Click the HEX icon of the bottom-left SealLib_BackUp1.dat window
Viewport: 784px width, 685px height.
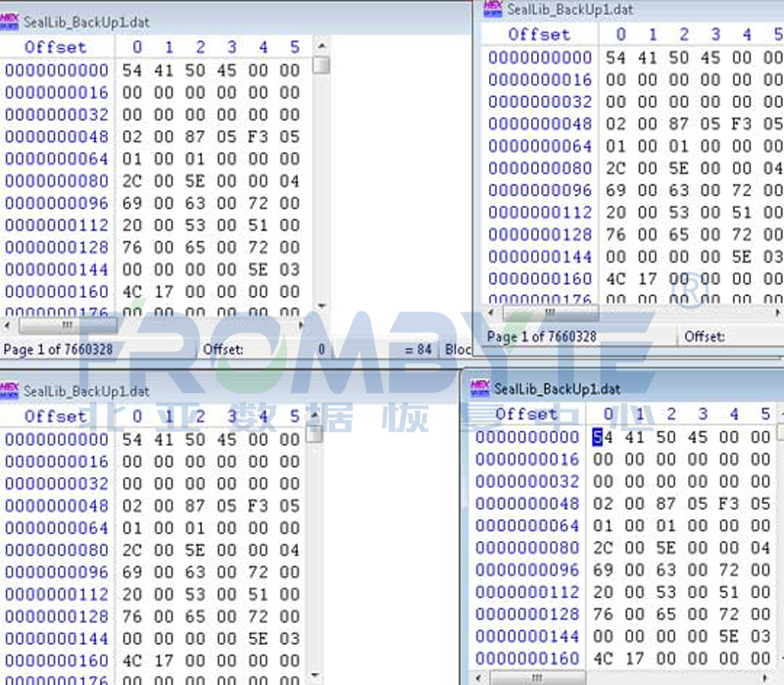pos(9,390)
